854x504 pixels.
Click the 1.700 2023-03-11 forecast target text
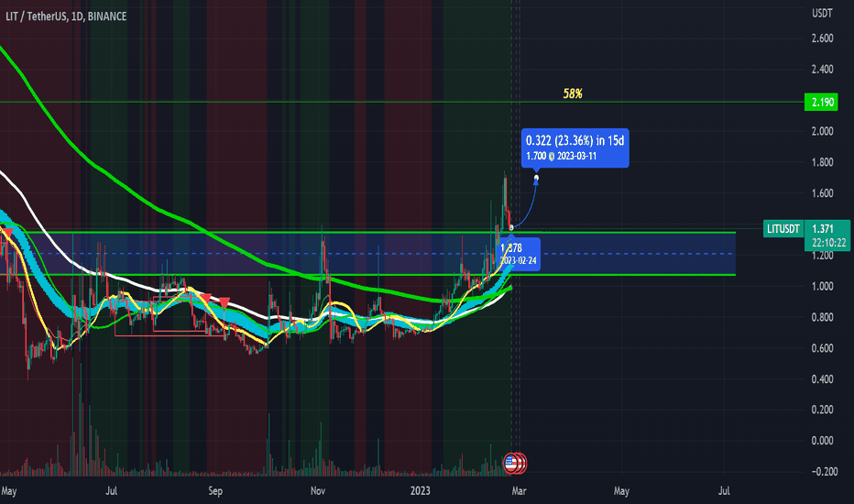561,156
